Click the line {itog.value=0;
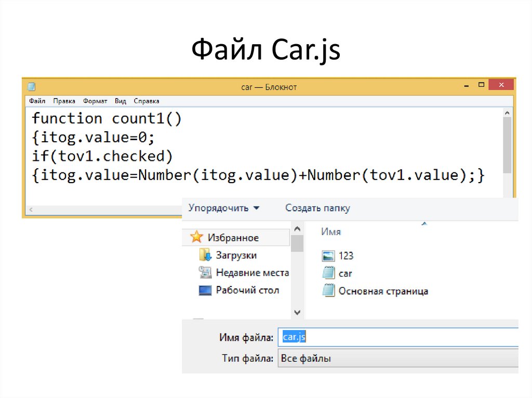532x398 pixels. [93, 138]
